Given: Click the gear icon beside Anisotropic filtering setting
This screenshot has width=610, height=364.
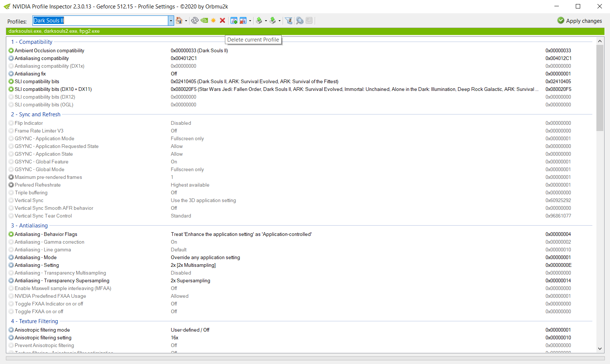Looking at the screenshot, I should (11, 338).
